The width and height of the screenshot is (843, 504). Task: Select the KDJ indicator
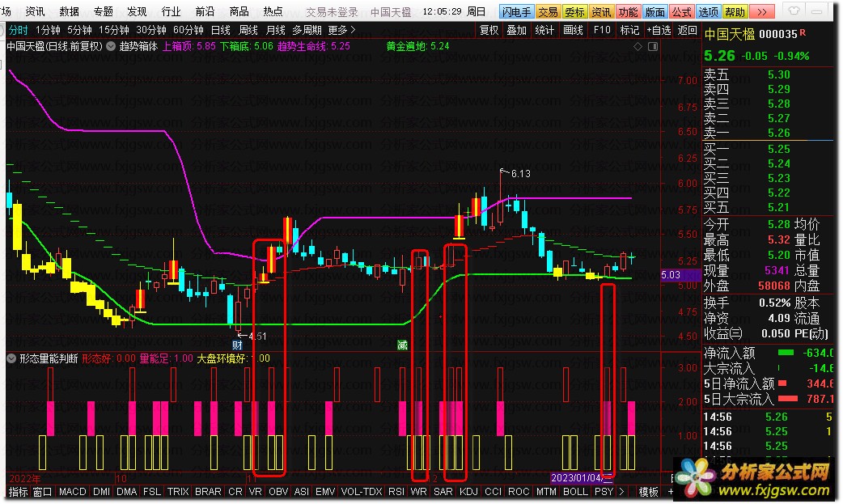pos(468,492)
